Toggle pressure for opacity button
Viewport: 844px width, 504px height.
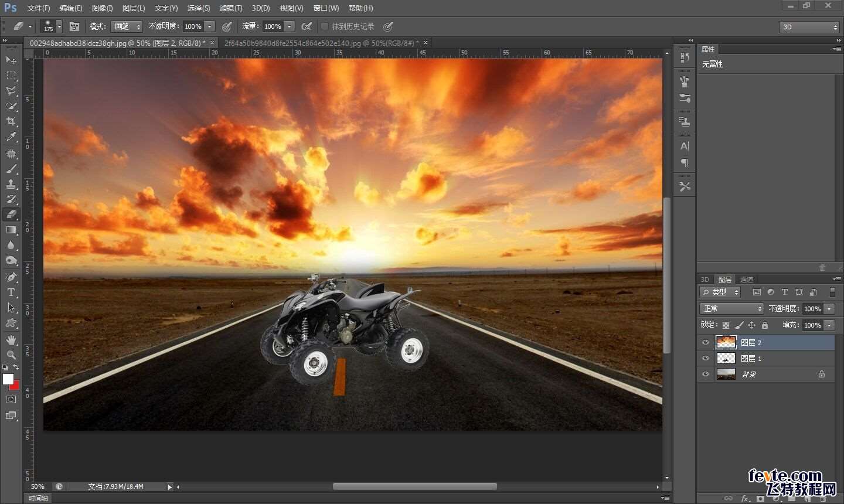(x=227, y=26)
